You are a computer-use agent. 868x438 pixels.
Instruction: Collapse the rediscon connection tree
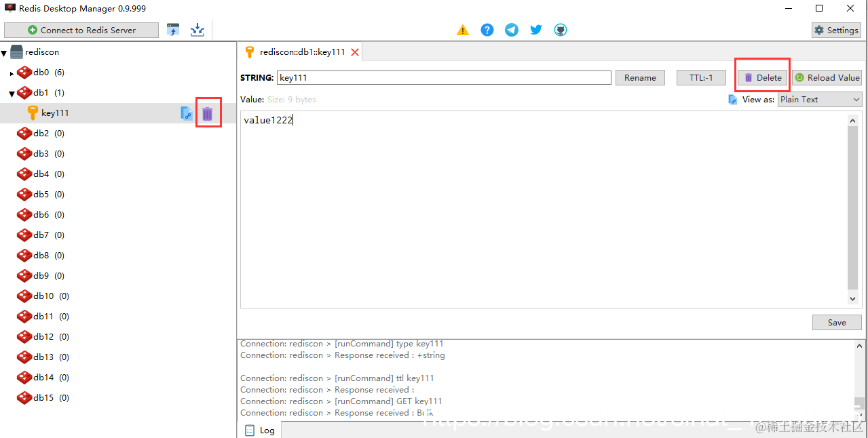coord(4,53)
